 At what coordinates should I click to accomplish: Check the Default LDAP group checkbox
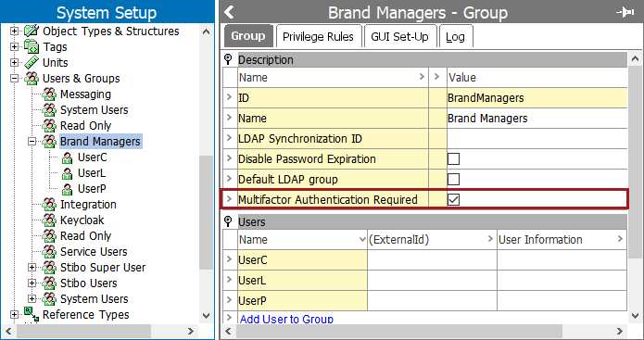[453, 180]
